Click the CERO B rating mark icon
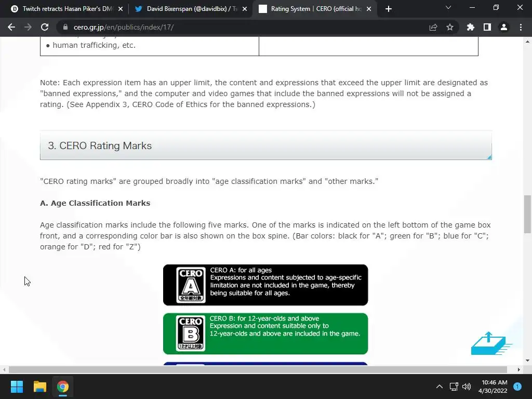The height and width of the screenshot is (399, 532). [x=191, y=333]
